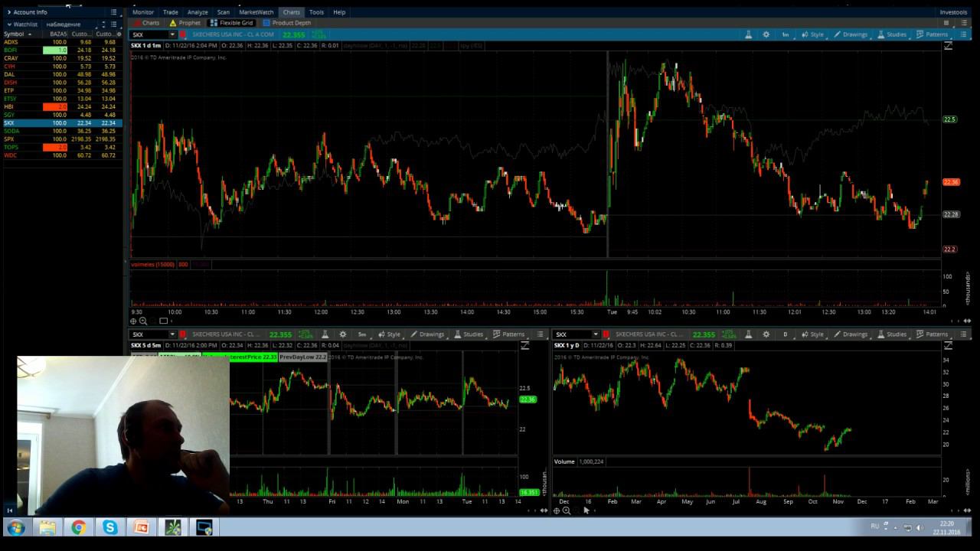This screenshot has width=980, height=551.
Task: Open the beaker icon in the daily chart toolbar
Action: (x=749, y=334)
